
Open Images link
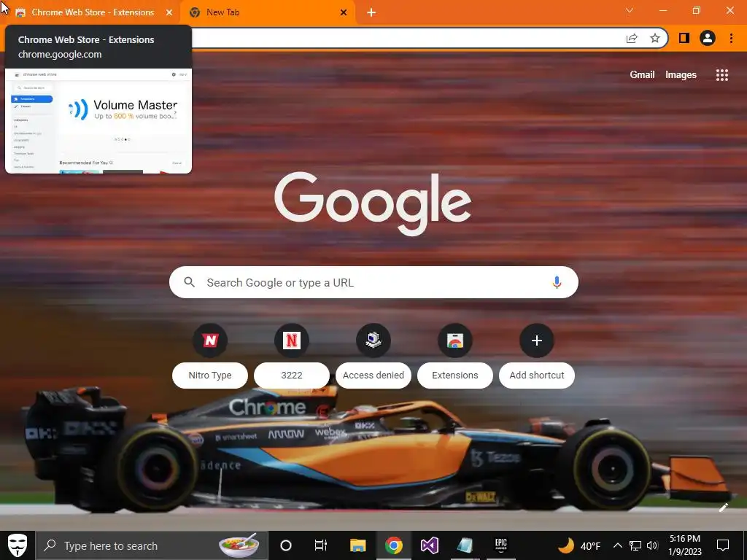681,75
